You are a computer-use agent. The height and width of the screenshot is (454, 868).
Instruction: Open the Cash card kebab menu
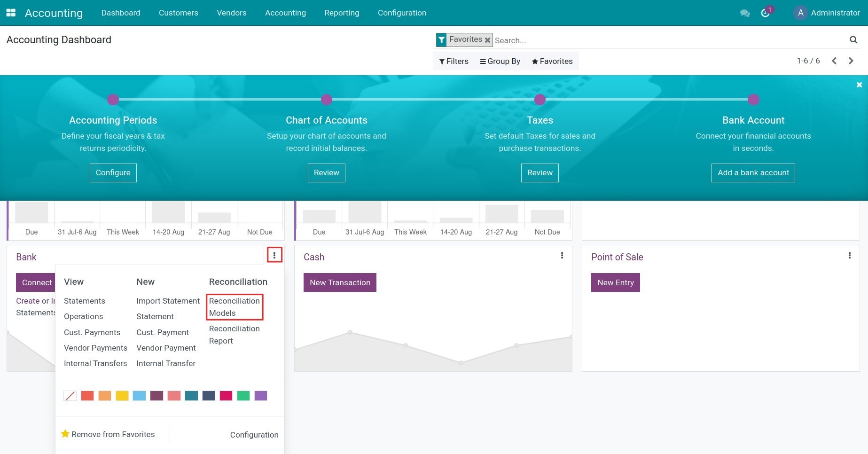click(562, 255)
